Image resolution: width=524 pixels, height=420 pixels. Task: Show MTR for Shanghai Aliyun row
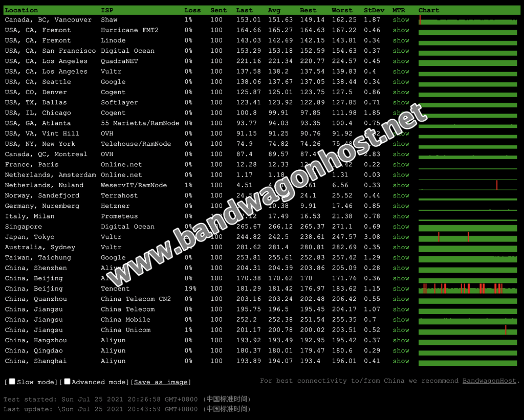pos(401,361)
